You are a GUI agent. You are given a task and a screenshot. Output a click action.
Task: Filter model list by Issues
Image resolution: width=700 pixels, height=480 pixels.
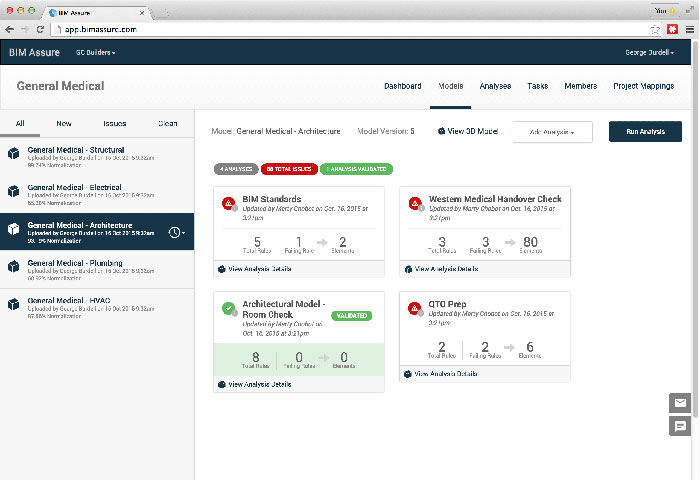coord(115,123)
